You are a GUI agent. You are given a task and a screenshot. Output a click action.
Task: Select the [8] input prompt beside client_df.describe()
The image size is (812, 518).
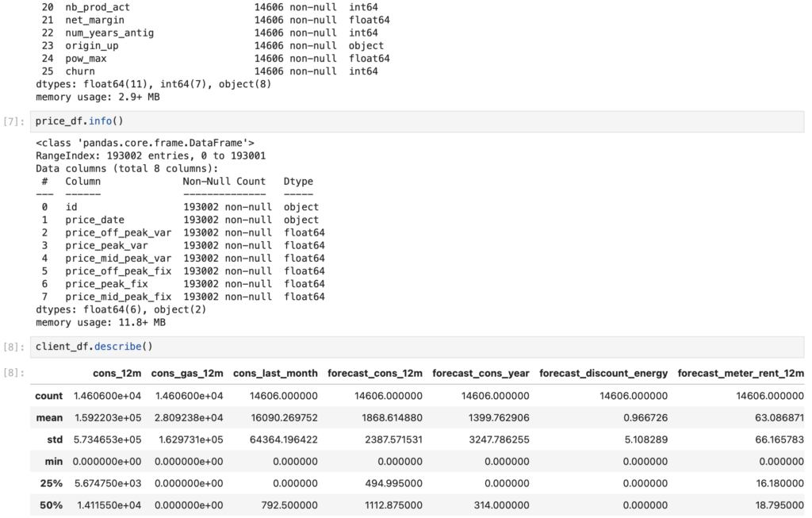click(15, 347)
